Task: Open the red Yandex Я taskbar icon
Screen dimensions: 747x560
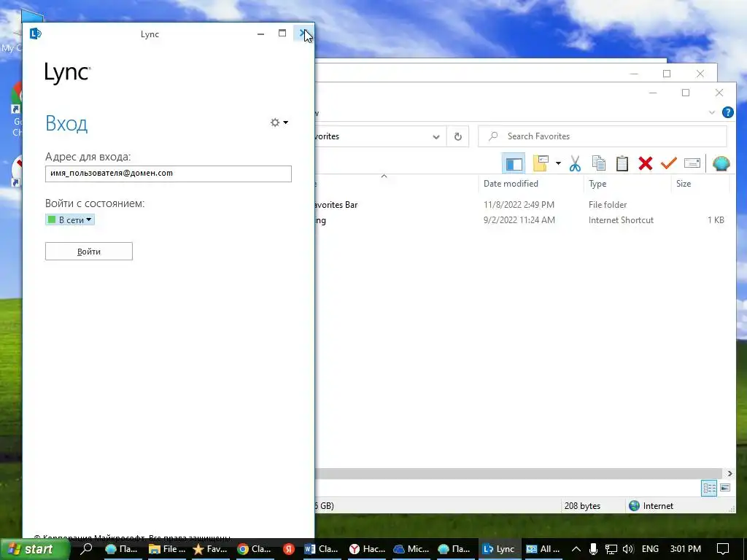Action: [288, 549]
